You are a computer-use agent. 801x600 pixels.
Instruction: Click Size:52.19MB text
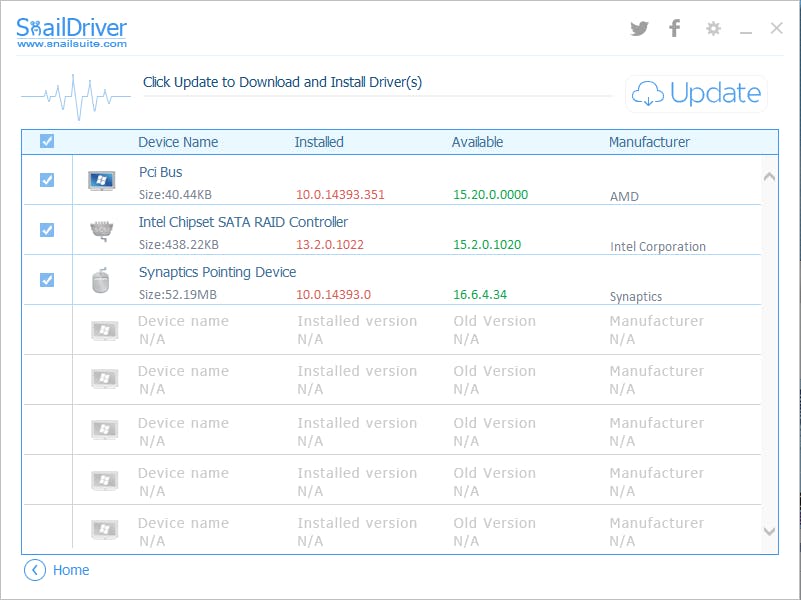178,295
